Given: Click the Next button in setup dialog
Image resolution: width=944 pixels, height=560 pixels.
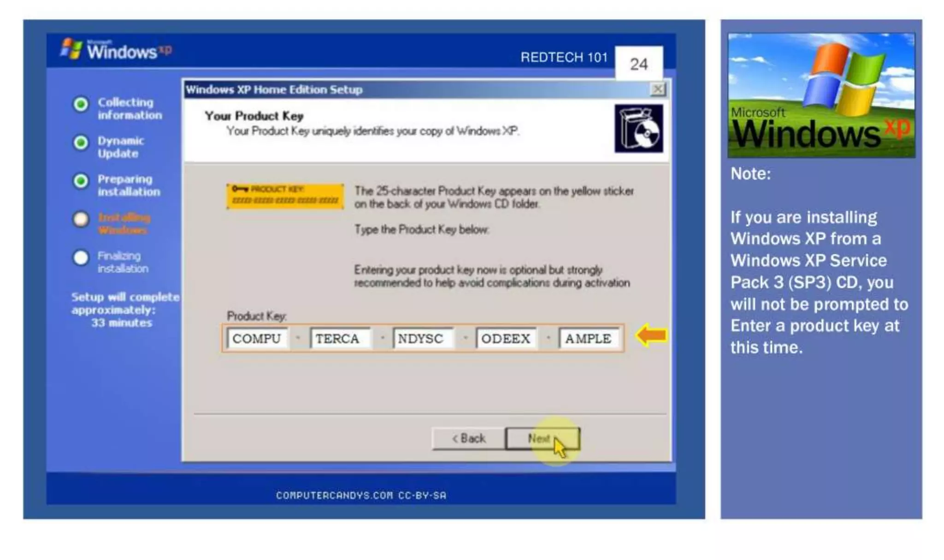Looking at the screenshot, I should (543, 438).
